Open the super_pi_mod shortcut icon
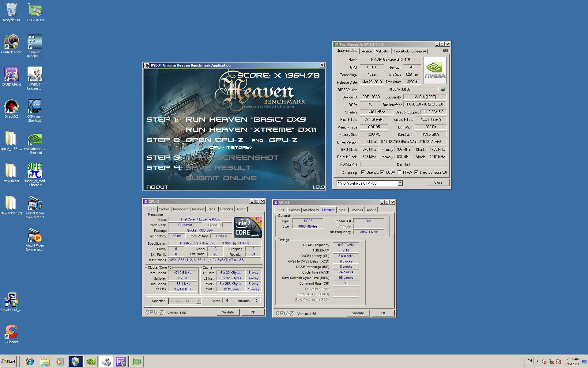588x368 pixels. [35, 175]
